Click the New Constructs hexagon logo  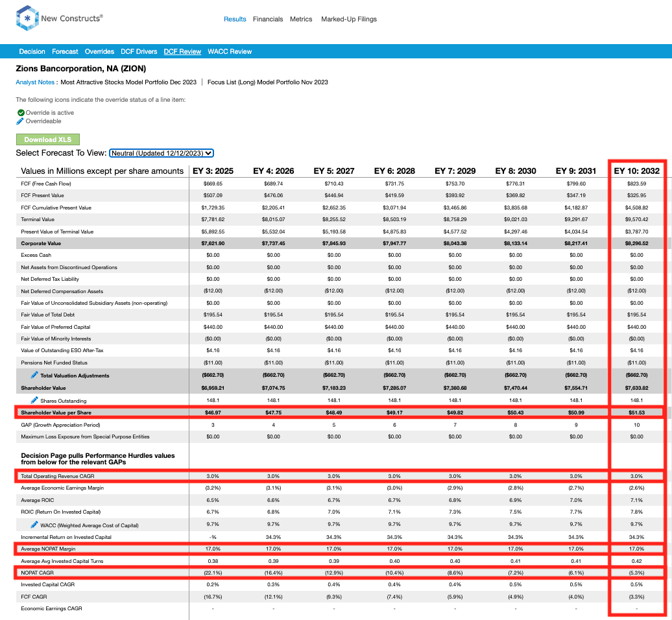coord(27,18)
